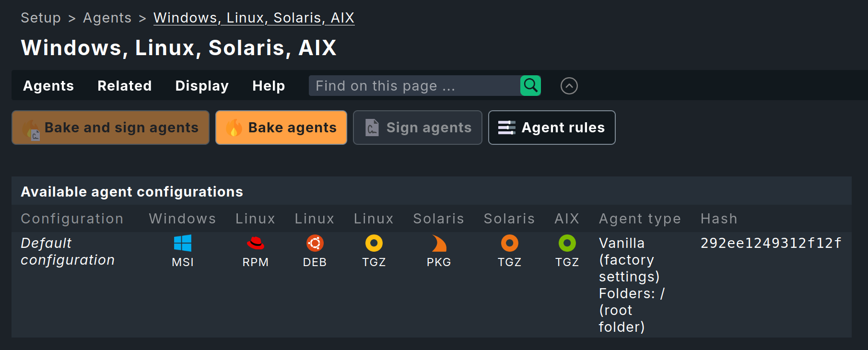Open the Agents menu

(48, 85)
